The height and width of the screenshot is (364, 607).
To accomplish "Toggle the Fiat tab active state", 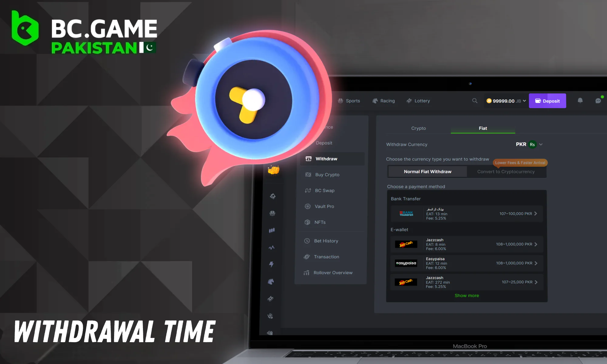I will (483, 128).
